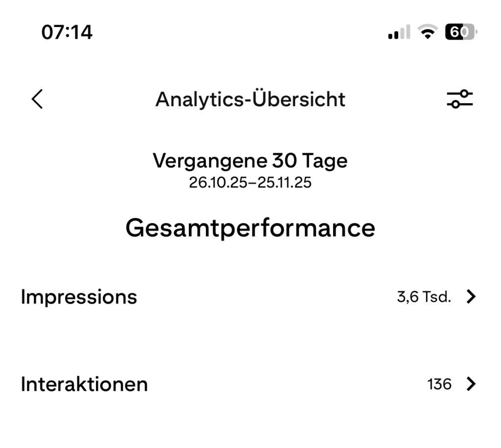Tap the start date 26.10.25
501x448 pixels.
coord(217,183)
